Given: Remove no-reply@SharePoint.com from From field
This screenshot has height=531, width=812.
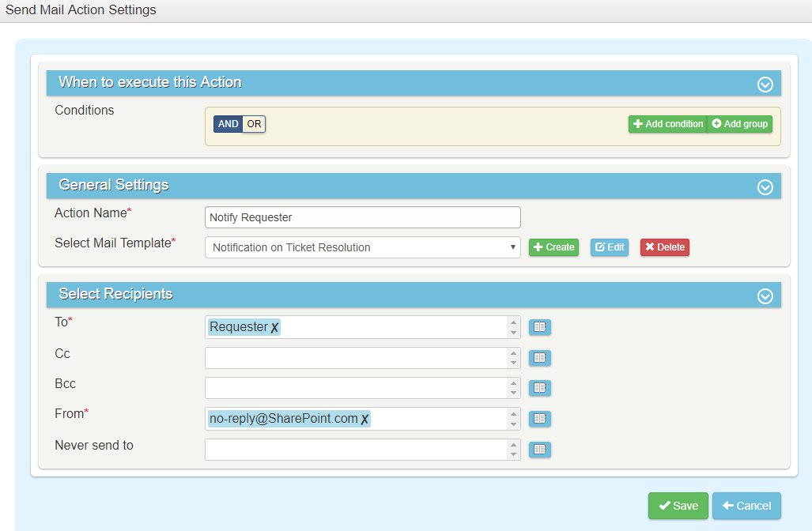Looking at the screenshot, I should tap(364, 420).
